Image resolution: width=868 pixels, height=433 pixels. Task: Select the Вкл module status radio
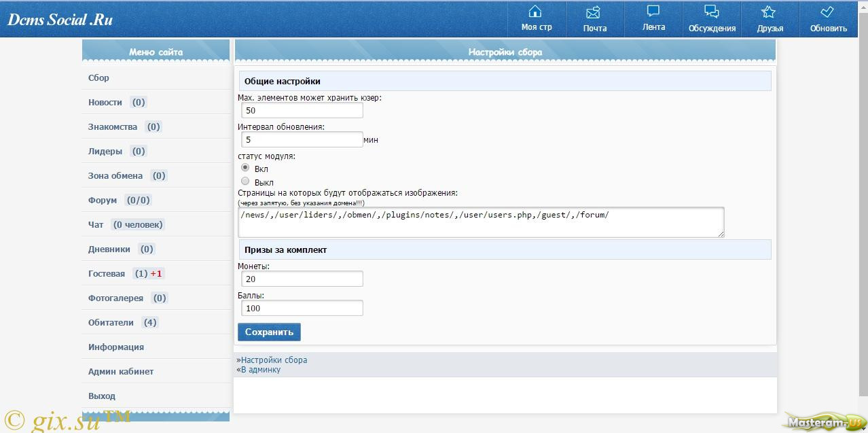pyautogui.click(x=246, y=167)
